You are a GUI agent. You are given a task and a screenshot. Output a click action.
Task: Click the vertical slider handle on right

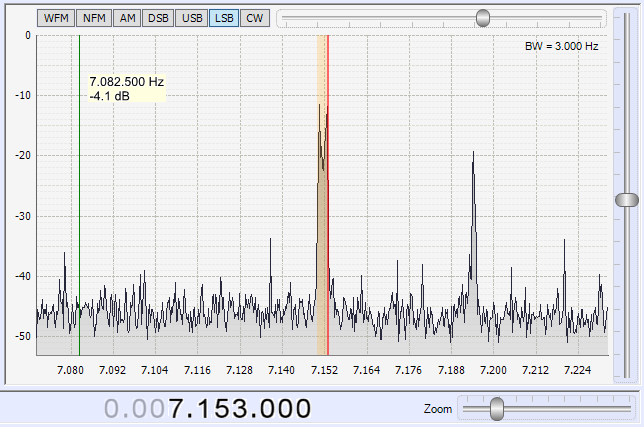626,200
